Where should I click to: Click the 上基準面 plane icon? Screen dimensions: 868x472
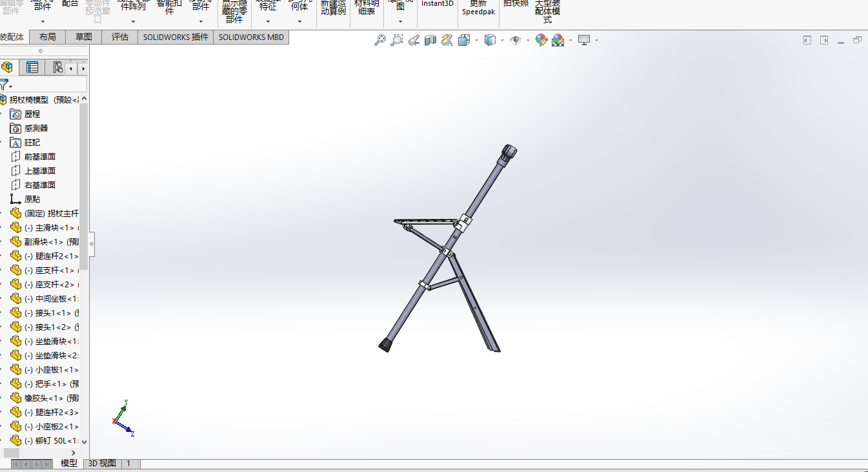pos(15,170)
